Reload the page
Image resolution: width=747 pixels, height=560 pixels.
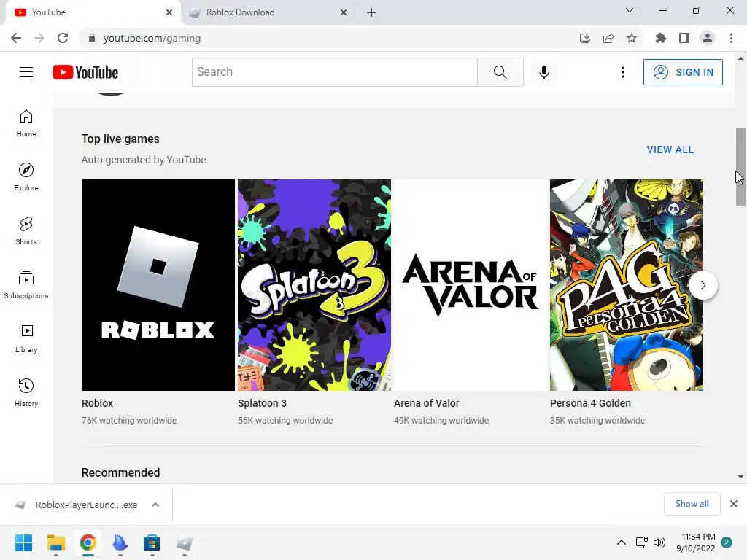(x=63, y=38)
